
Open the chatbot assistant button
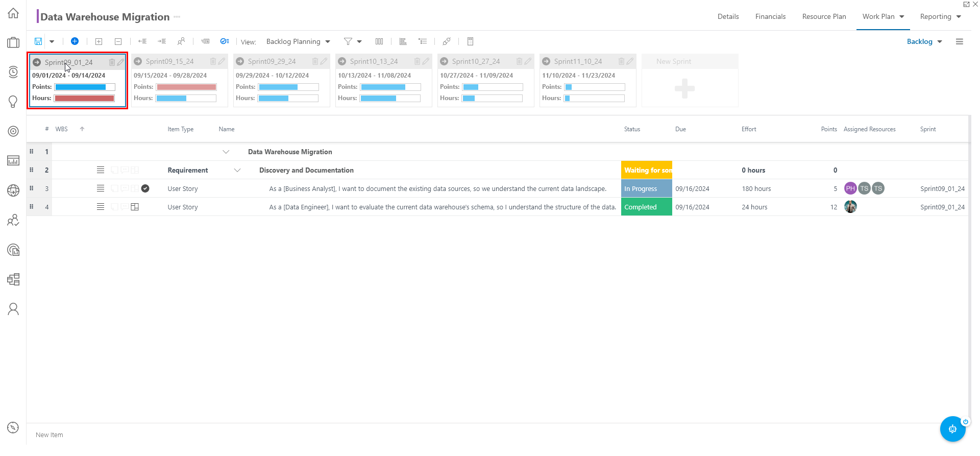click(952, 429)
